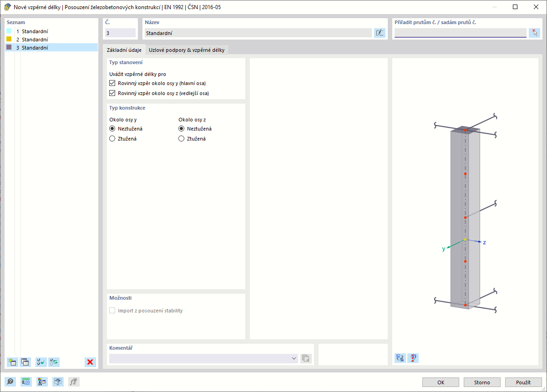Select list item 2 Standardní

coord(51,40)
